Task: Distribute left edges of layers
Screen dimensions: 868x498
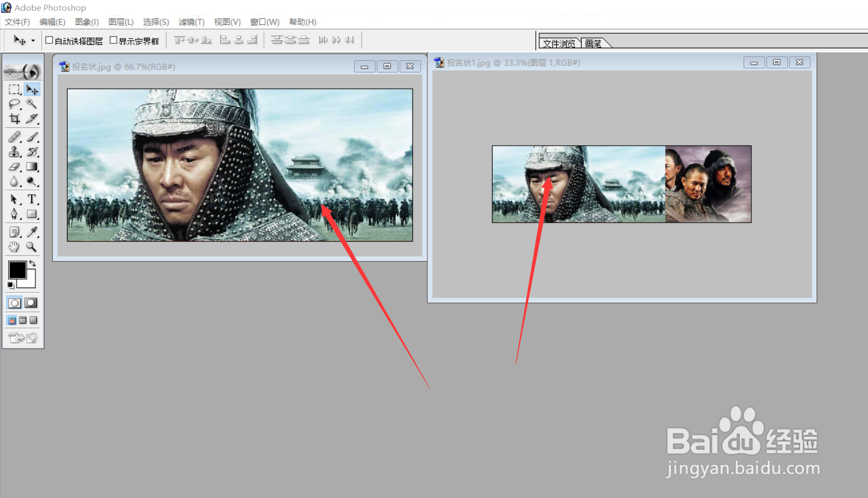Action: (x=323, y=40)
